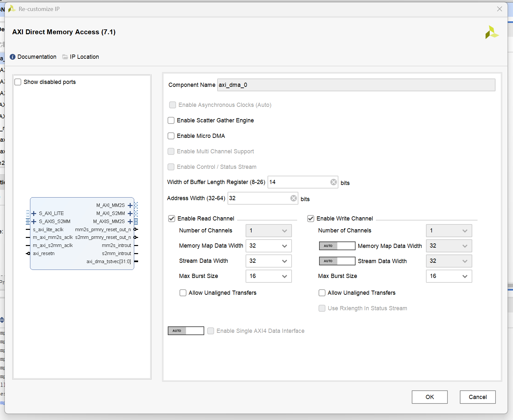
Task: Toggle AUTO switch for Single AXI4 Data Interface
Action: [186, 331]
